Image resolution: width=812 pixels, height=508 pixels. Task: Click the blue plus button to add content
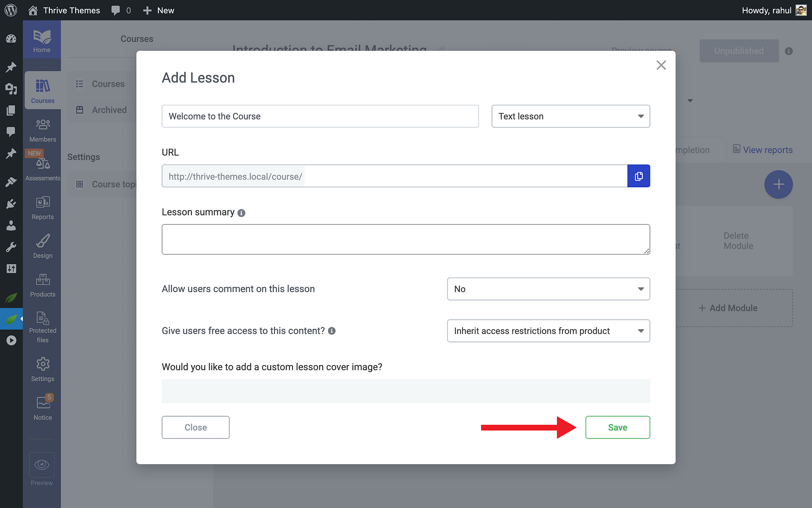pos(779,184)
